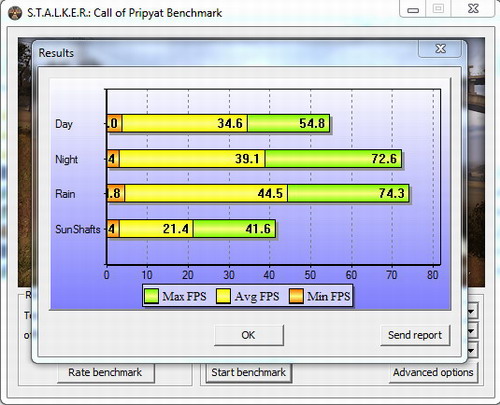Click the Rain row label
This screenshot has width=500, height=405.
click(x=65, y=194)
